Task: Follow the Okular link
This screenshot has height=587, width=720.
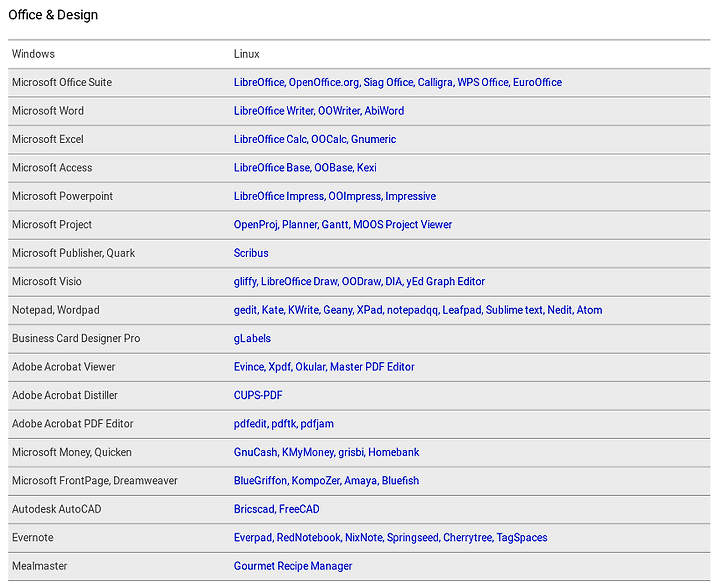Action: 310,367
